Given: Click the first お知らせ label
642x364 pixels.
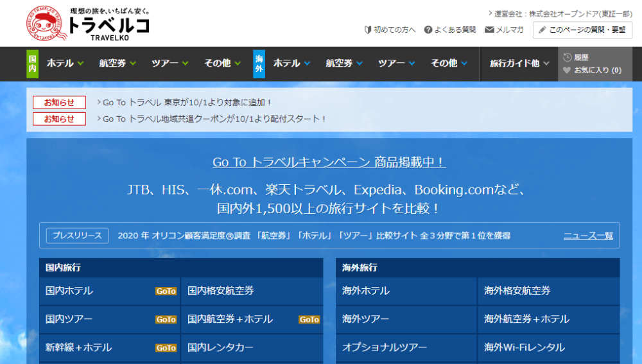Looking at the screenshot, I should pos(59,102).
